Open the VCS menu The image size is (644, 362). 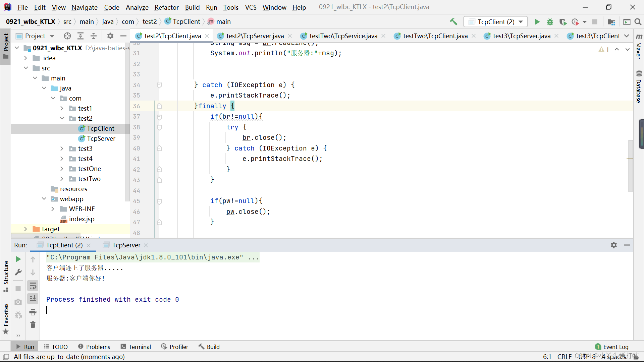251,7
